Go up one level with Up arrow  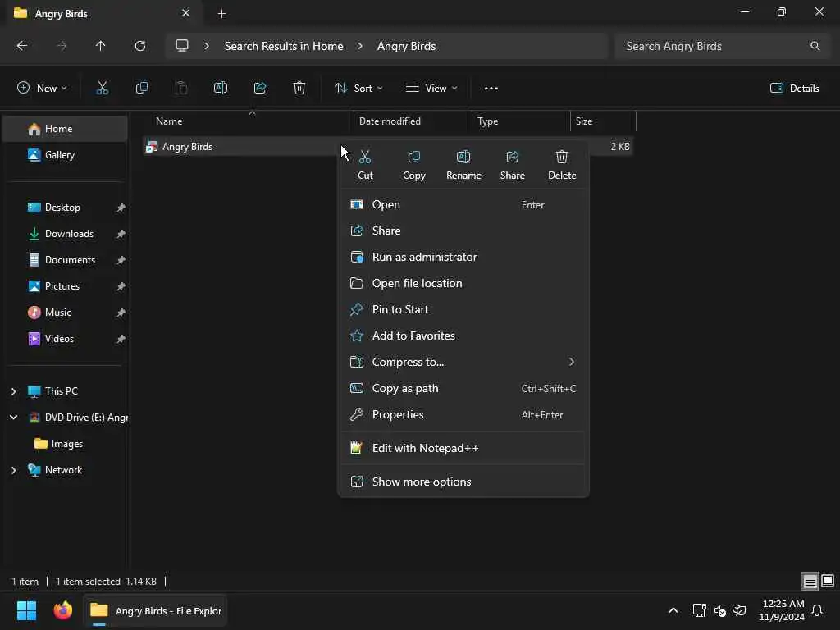(100, 46)
